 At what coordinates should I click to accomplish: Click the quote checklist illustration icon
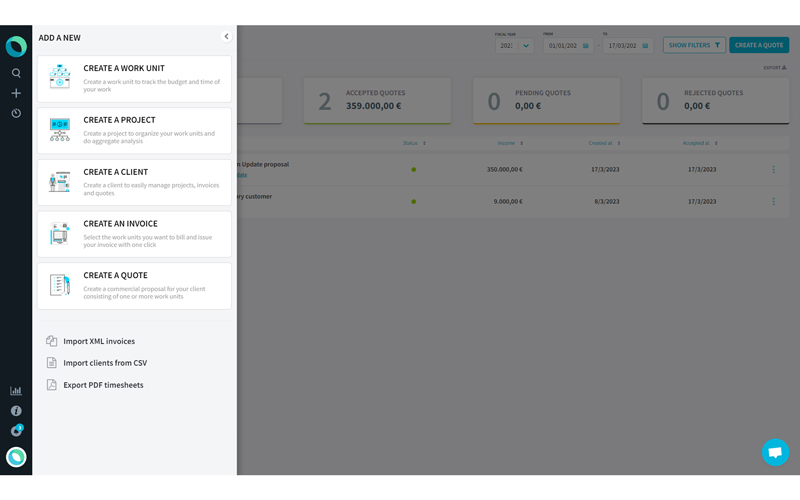(60, 285)
